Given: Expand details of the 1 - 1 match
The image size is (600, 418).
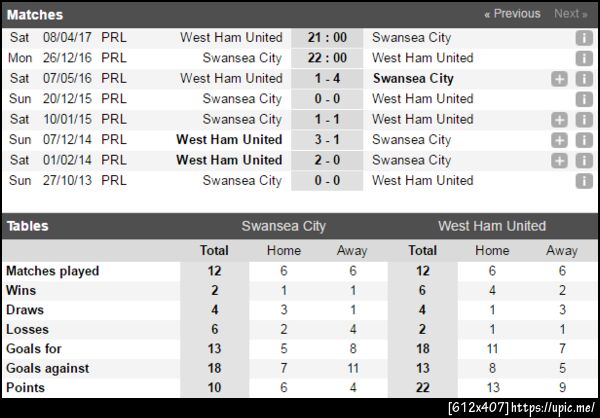Looking at the screenshot, I should tap(560, 120).
